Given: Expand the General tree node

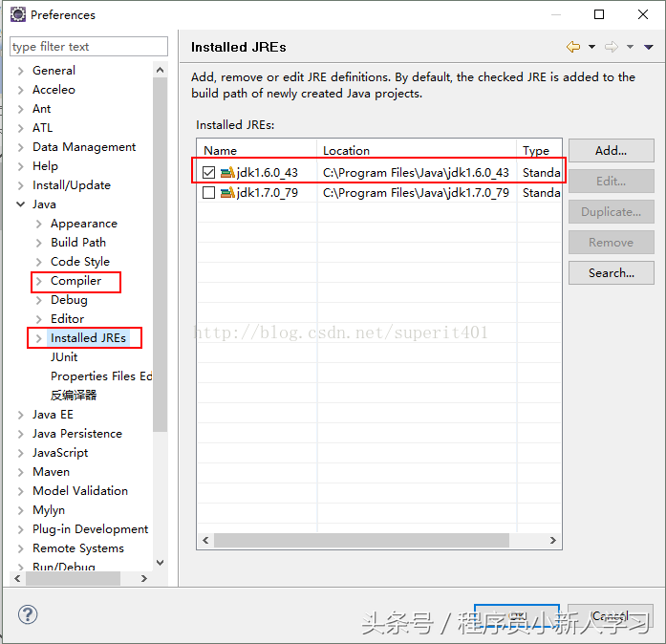Looking at the screenshot, I should click(x=20, y=71).
